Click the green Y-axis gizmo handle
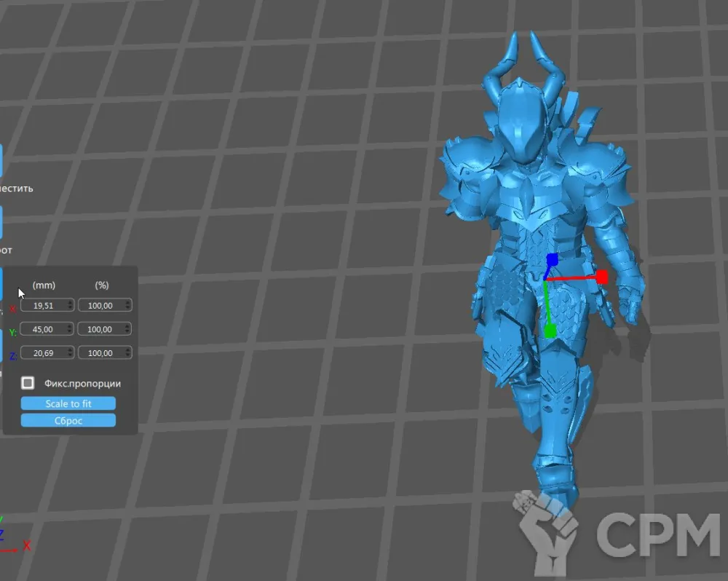The height and width of the screenshot is (581, 728). tap(550, 331)
